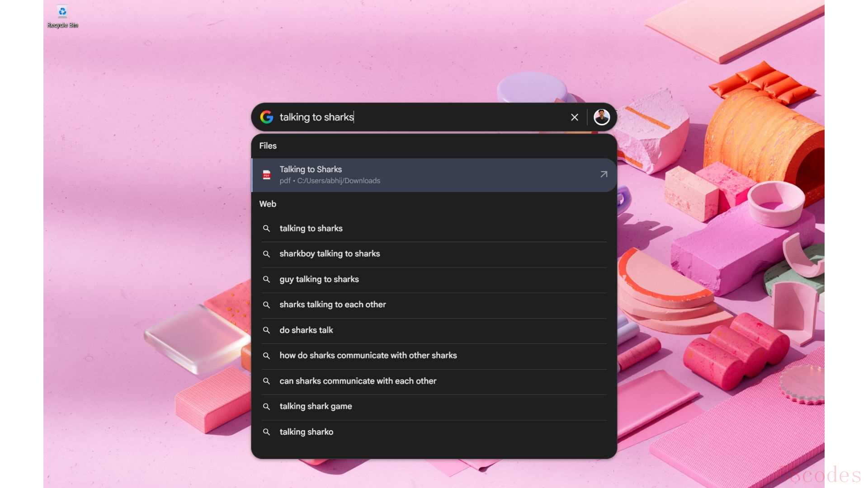Click magnifier icon beside sharkboy suggestion
The width and height of the screenshot is (868, 488).
(267, 254)
